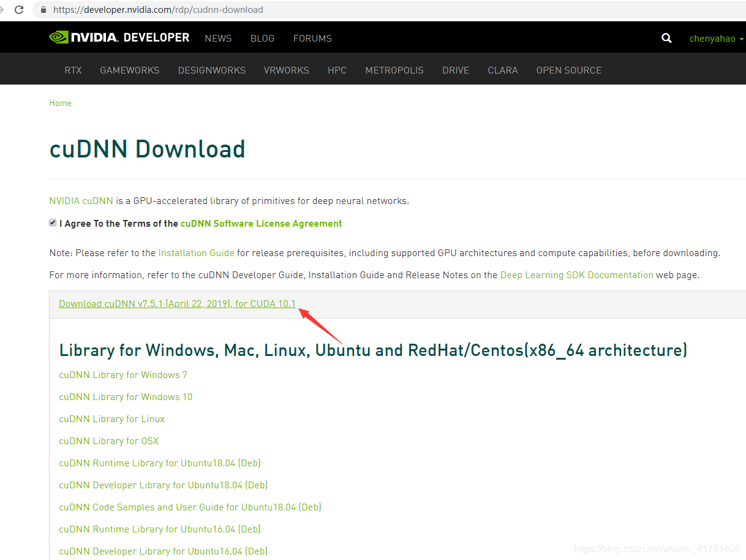This screenshot has height=560, width=746.
Task: Click the padlock site security icon
Action: (43, 10)
